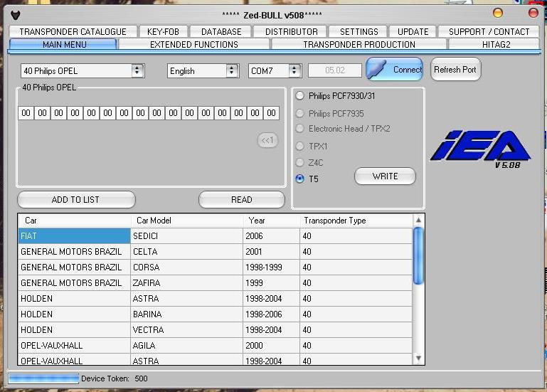The width and height of the screenshot is (547, 392).
Task: Click the READ button
Action: [241, 199]
